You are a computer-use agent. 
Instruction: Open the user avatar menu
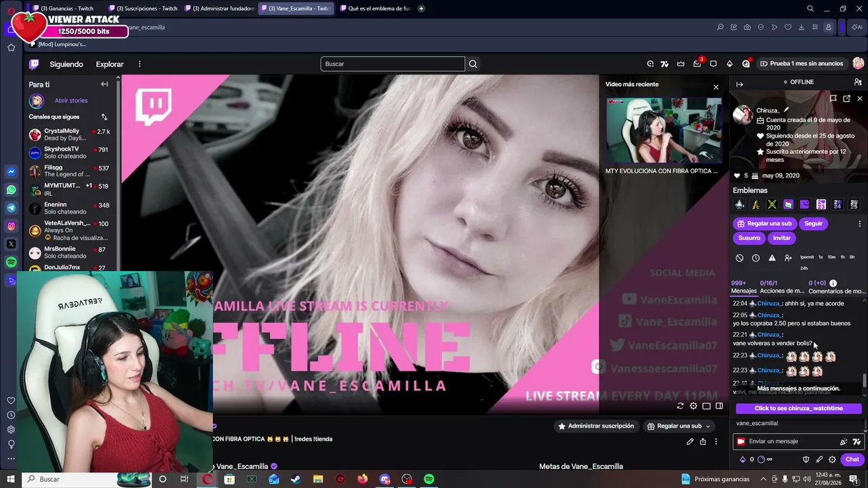click(858, 63)
